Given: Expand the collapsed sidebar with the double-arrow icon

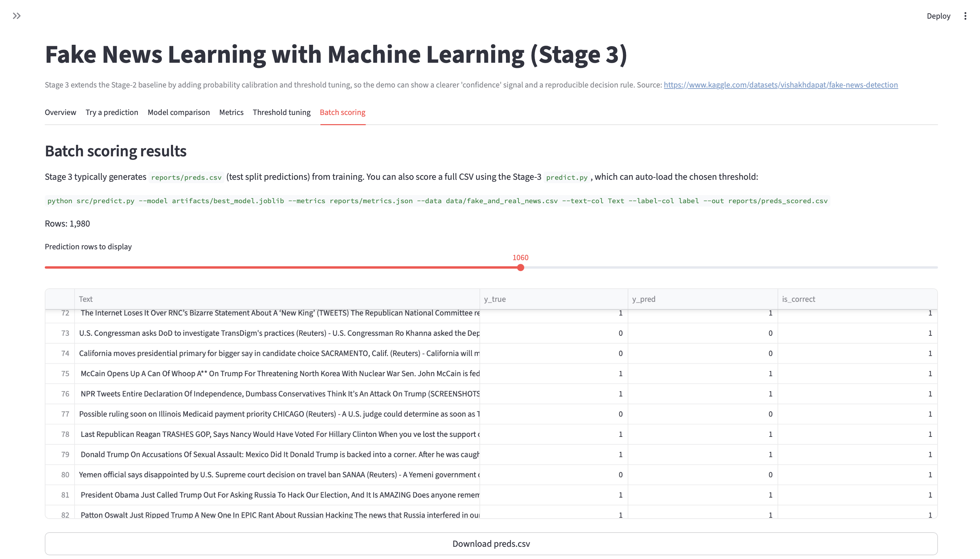Looking at the screenshot, I should click(x=17, y=16).
